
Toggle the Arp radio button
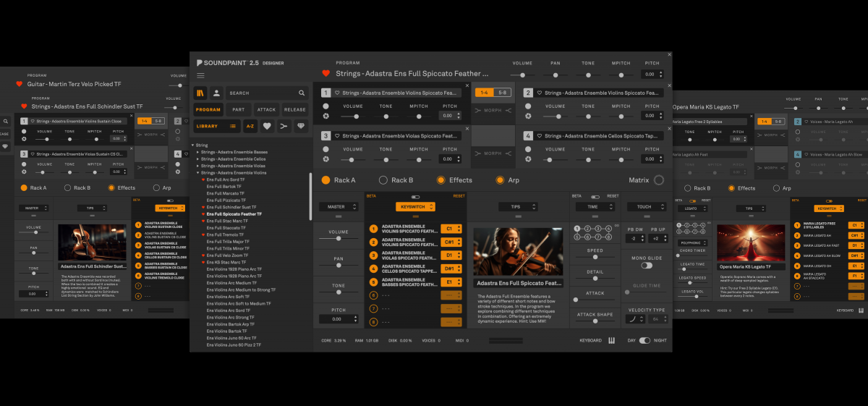point(500,180)
